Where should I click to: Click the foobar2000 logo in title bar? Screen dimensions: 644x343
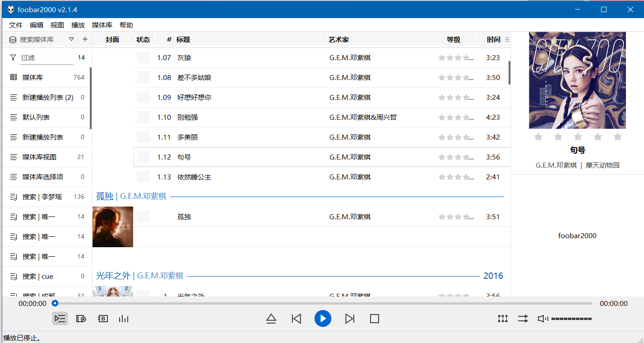pyautogui.click(x=10, y=9)
